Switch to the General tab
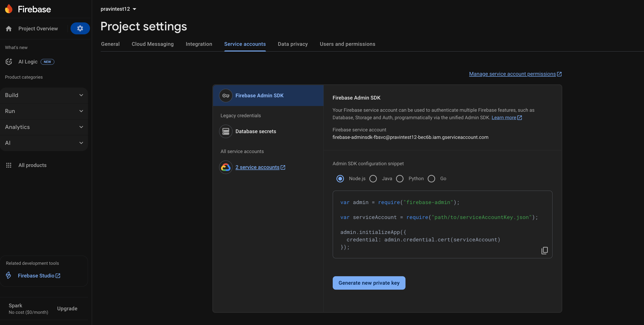The height and width of the screenshot is (325, 644). pos(110,44)
